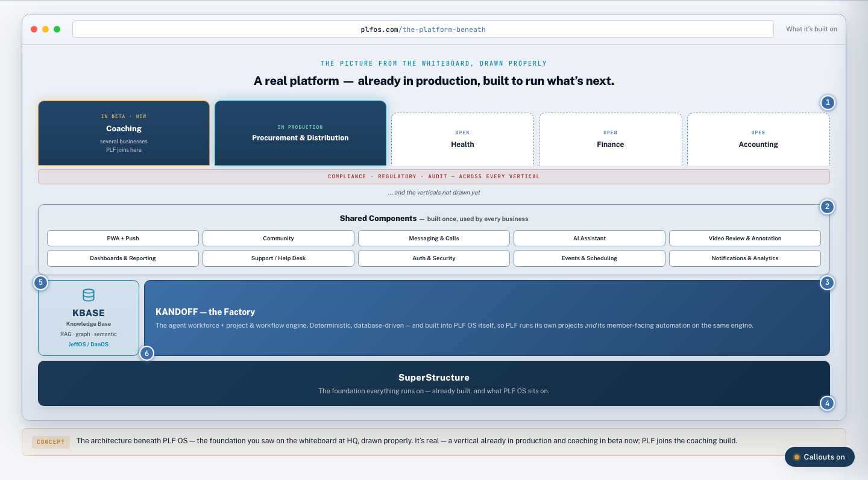This screenshot has height=480, width=868.
Task: Click callout marker 5 on KBASE card
Action: (x=40, y=282)
